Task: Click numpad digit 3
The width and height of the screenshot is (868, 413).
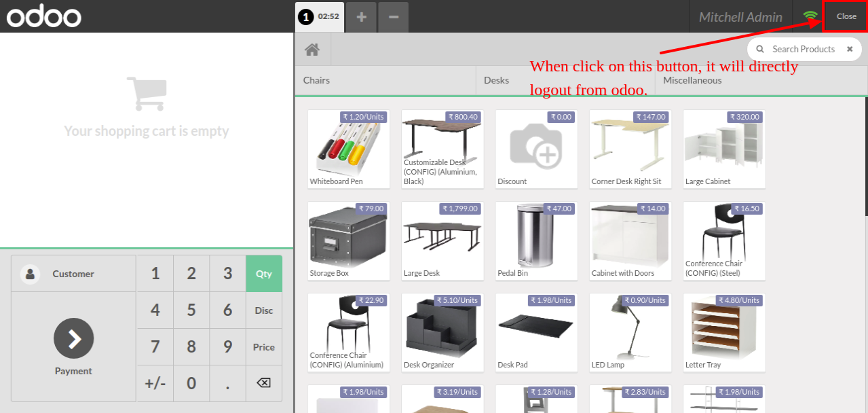Action: (228, 274)
